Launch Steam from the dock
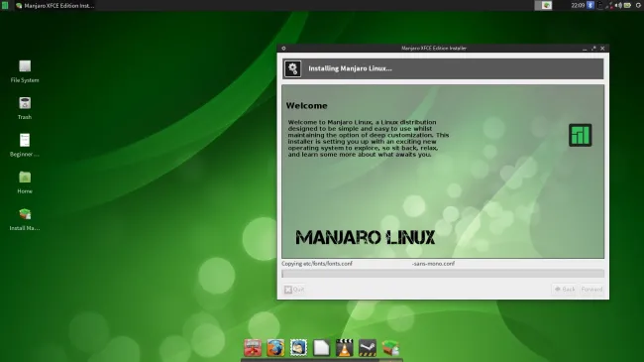This screenshot has width=644, height=362. [x=368, y=347]
